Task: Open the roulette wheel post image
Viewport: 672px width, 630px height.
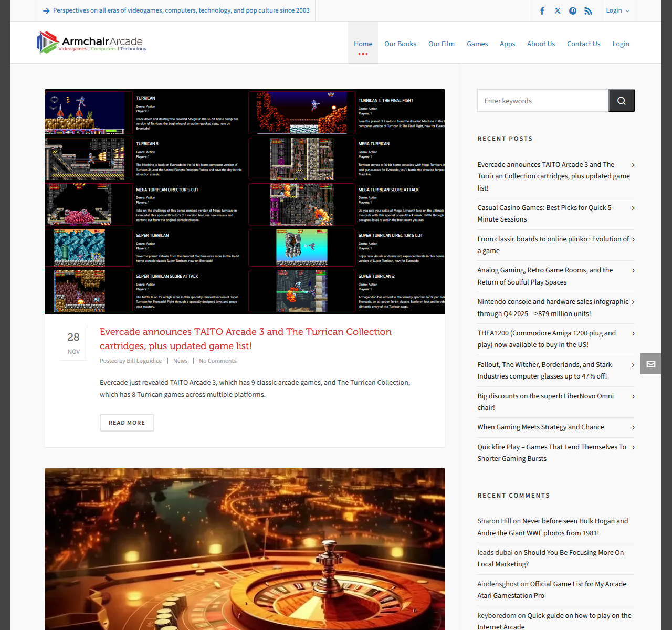Action: (245, 549)
